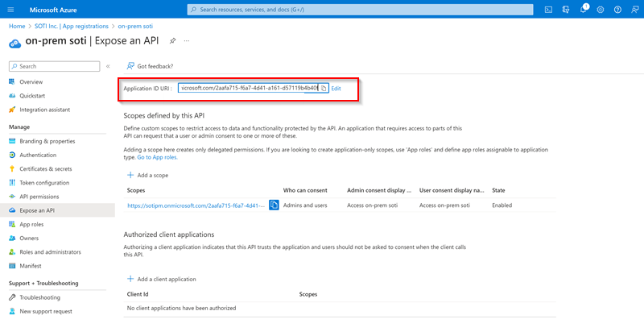
Task: Open Directories and subscriptions filter icon
Action: pos(566,10)
